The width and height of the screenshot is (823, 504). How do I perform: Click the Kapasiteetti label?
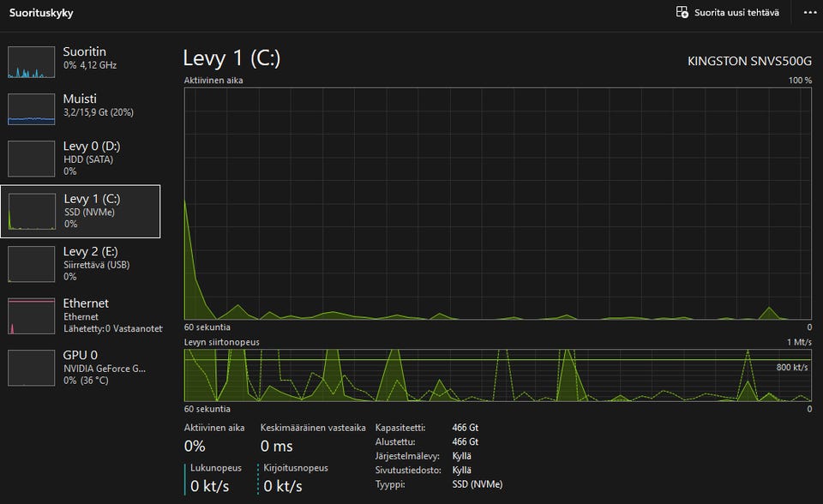(400, 428)
